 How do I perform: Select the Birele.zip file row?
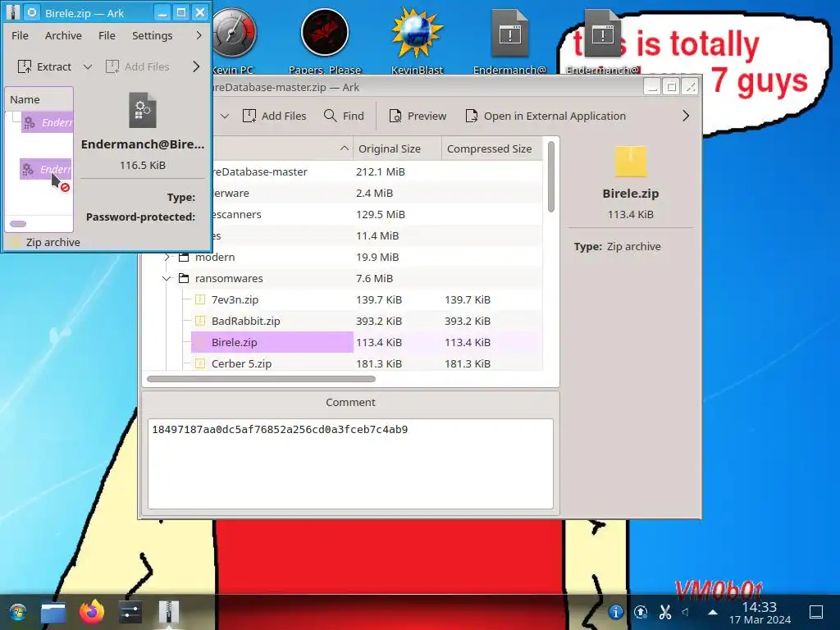click(x=367, y=342)
